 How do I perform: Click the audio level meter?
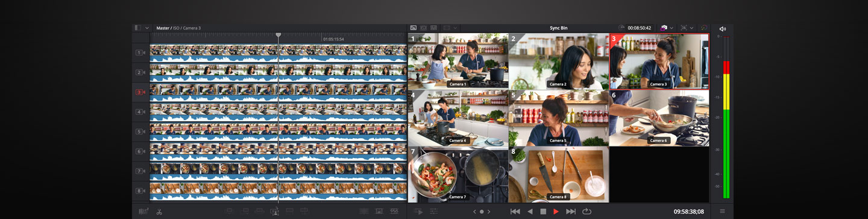pyautogui.click(x=726, y=118)
